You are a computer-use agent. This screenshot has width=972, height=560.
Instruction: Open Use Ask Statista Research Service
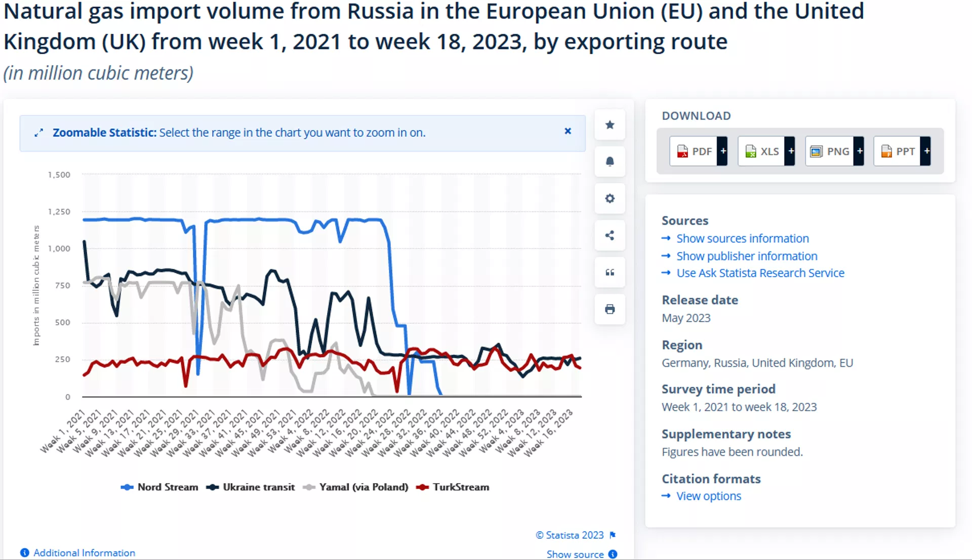click(760, 273)
